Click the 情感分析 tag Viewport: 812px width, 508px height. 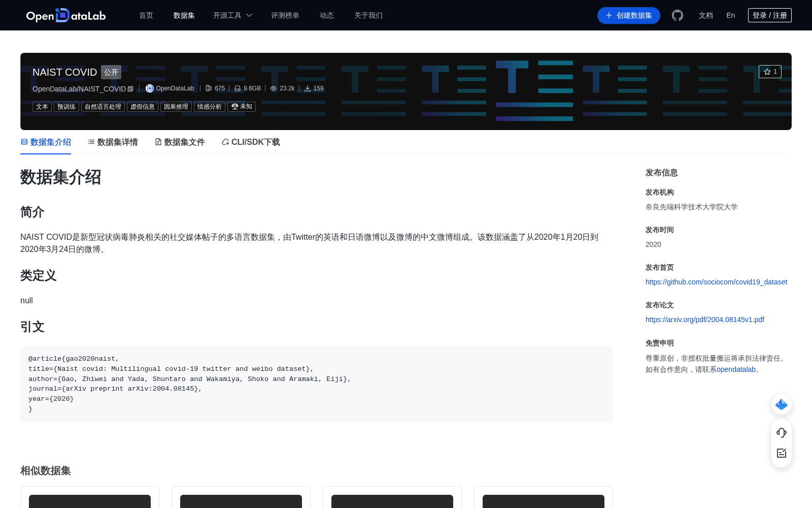click(x=210, y=107)
